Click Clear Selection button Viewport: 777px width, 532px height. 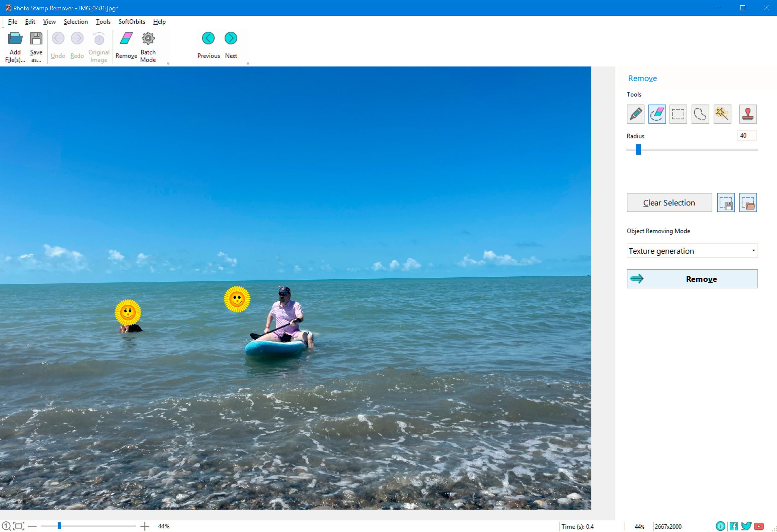click(670, 202)
